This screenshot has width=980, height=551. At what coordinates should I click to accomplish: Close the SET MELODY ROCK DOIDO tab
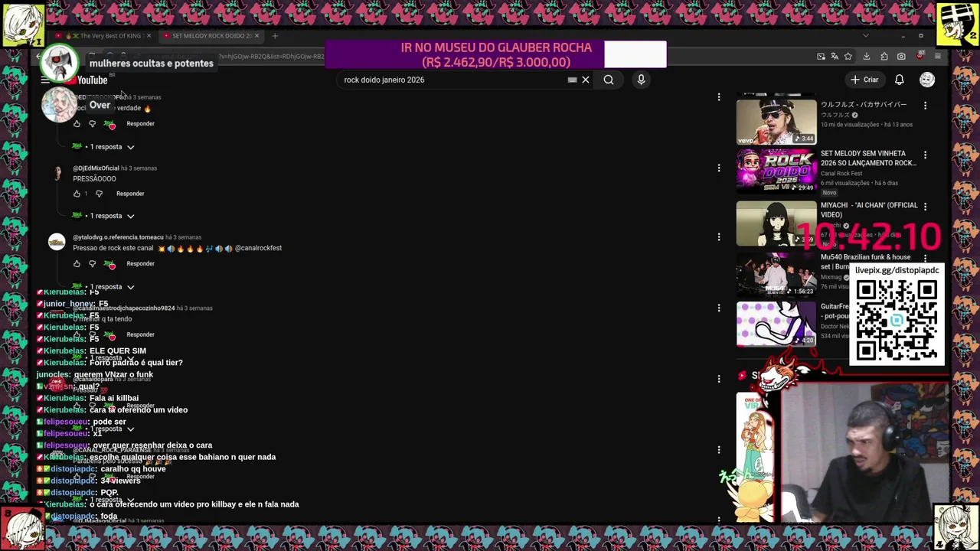(256, 36)
